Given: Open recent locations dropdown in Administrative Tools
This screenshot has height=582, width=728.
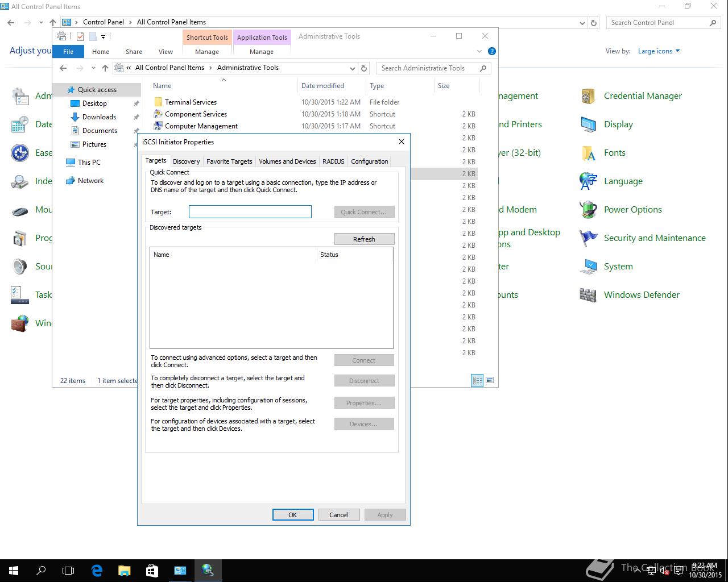Looking at the screenshot, I should (93, 68).
